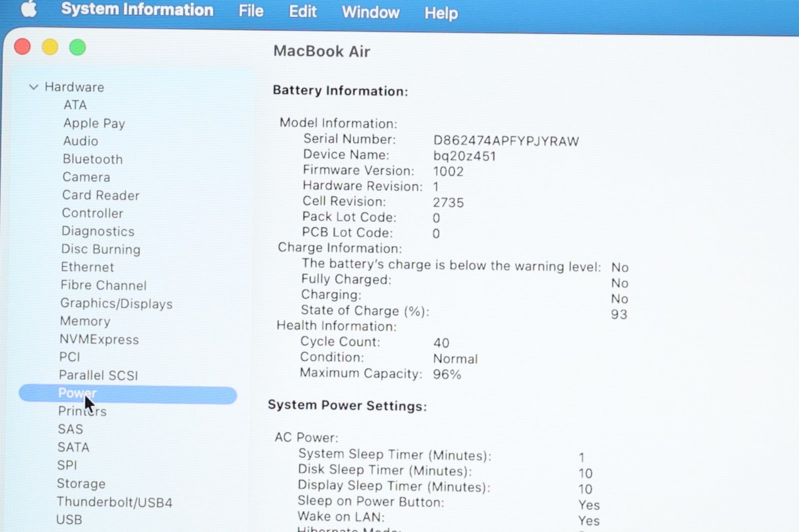Open the Window menu
The width and height of the screenshot is (799, 532).
click(371, 12)
